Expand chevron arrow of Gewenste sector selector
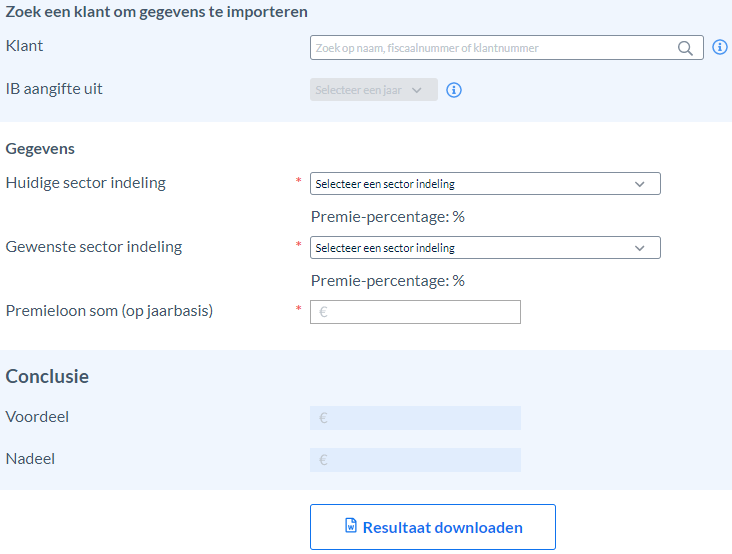The image size is (732, 554). coord(640,248)
